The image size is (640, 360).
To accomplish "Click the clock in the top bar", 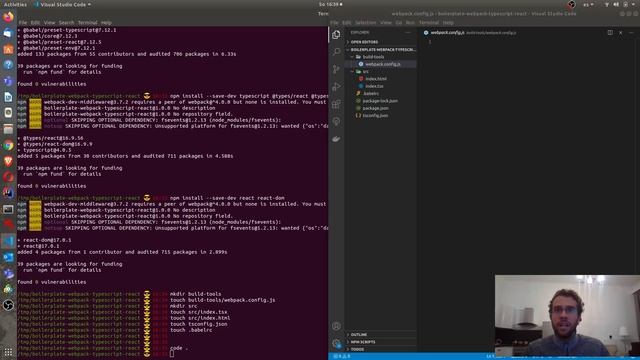I will tap(330, 4).
